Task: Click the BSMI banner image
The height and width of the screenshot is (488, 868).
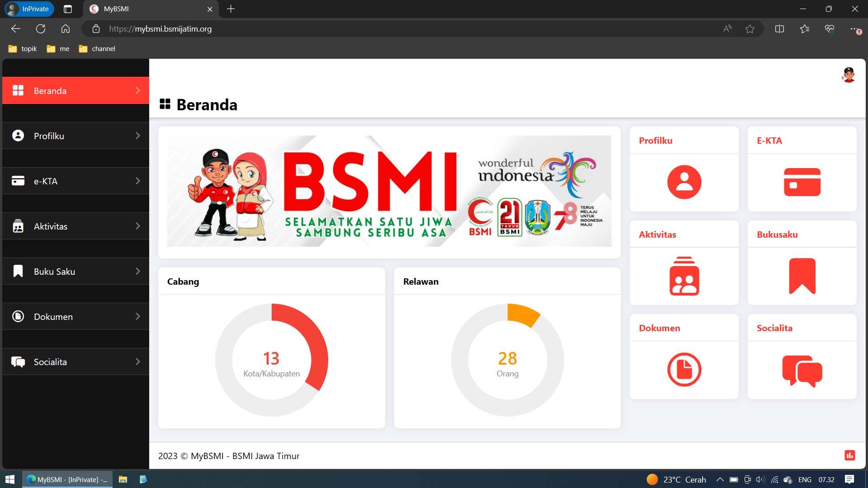Action: 389,191
